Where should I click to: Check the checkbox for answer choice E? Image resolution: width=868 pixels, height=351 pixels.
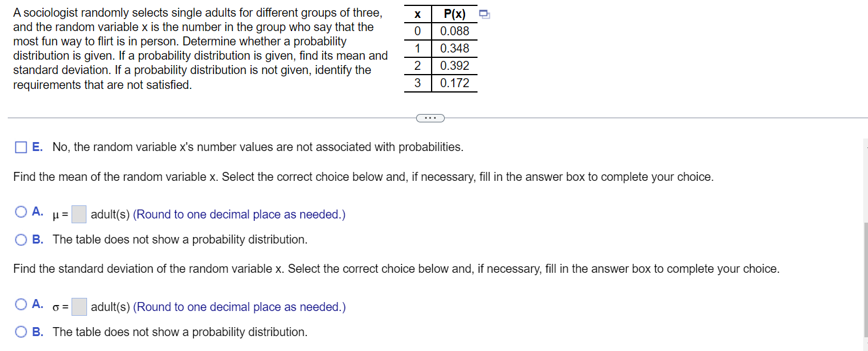coord(21,147)
